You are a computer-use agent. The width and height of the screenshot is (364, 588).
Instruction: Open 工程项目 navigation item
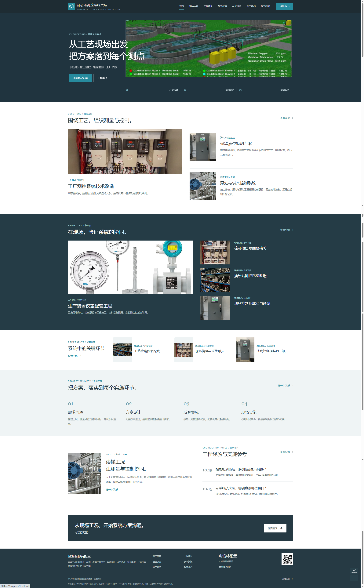pyautogui.click(x=208, y=6)
